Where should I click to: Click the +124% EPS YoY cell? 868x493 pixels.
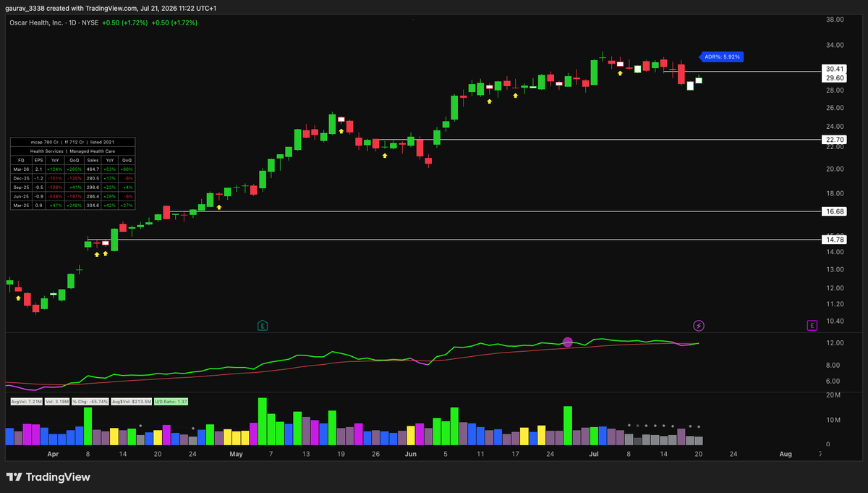[55, 169]
